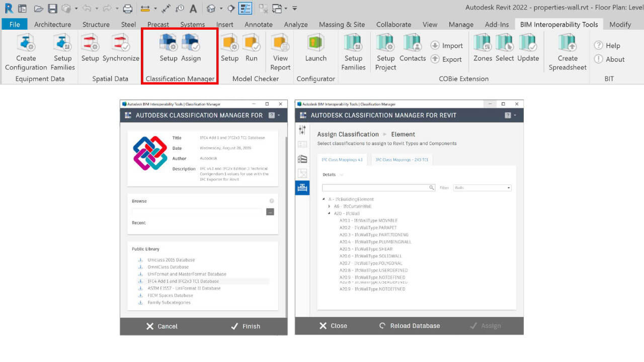Open the Undo history dropdown arrow

coord(96,9)
